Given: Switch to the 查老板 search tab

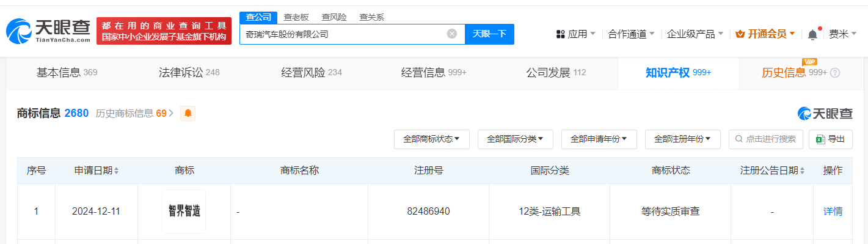Looking at the screenshot, I should coord(296,17).
